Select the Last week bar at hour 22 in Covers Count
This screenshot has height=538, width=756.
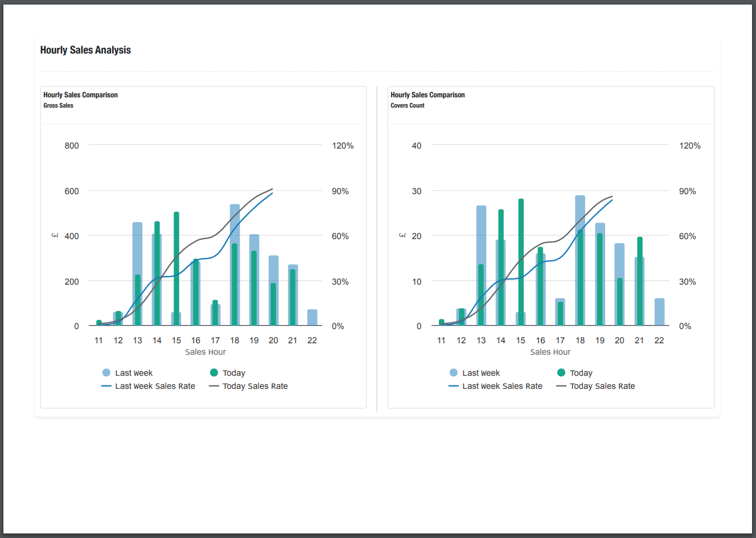pyautogui.click(x=659, y=312)
